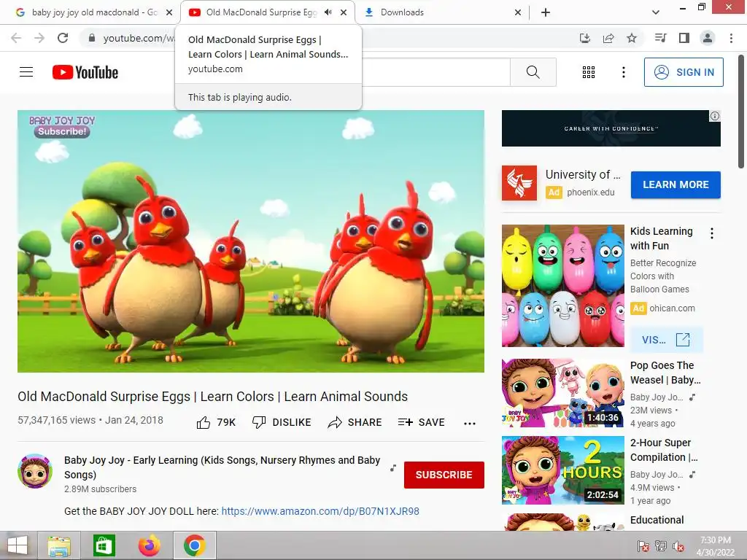Image resolution: width=747 pixels, height=560 pixels.
Task: Install app icon in address bar
Action: [584, 38]
